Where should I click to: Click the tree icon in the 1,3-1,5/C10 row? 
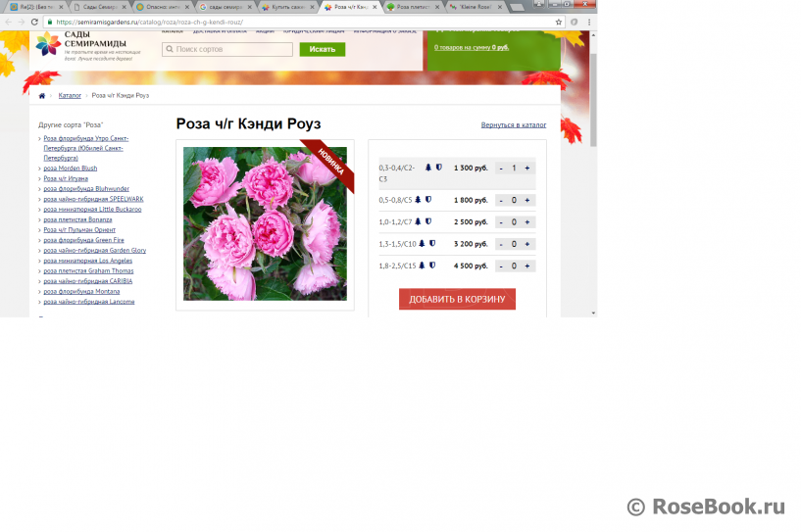tap(422, 243)
